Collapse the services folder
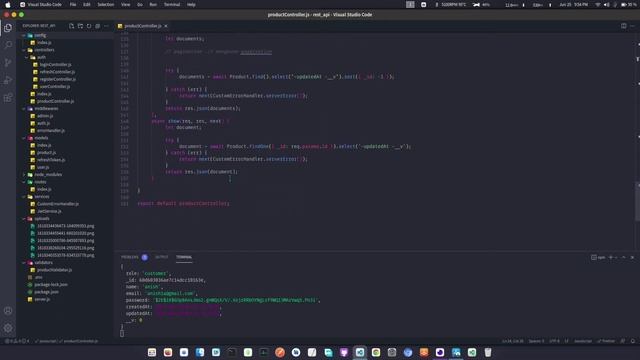Viewport: 640px width, 360px height. 42,196
